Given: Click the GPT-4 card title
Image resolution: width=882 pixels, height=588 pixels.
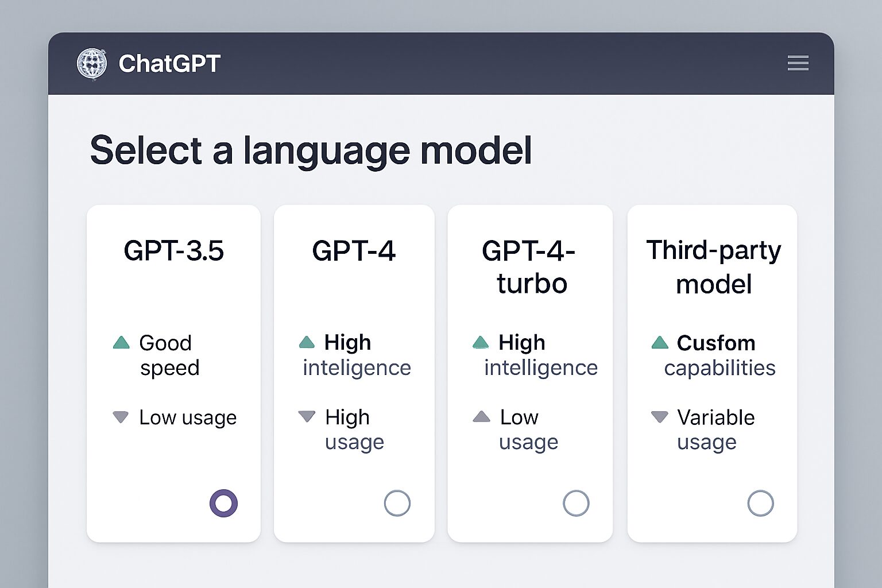Looking at the screenshot, I should (x=354, y=251).
